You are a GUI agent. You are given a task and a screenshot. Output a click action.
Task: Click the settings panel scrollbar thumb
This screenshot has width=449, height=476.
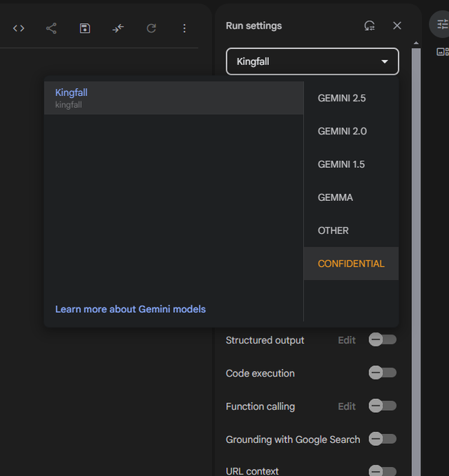coord(416,261)
